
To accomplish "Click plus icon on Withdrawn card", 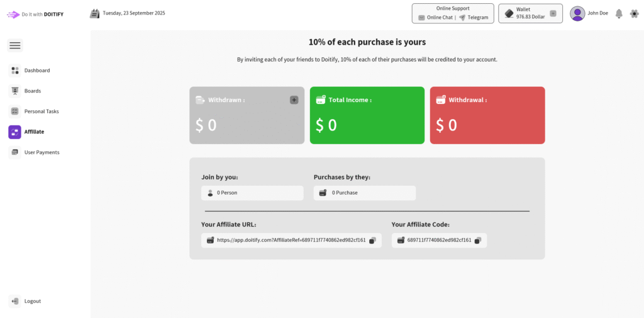I will [x=294, y=99].
